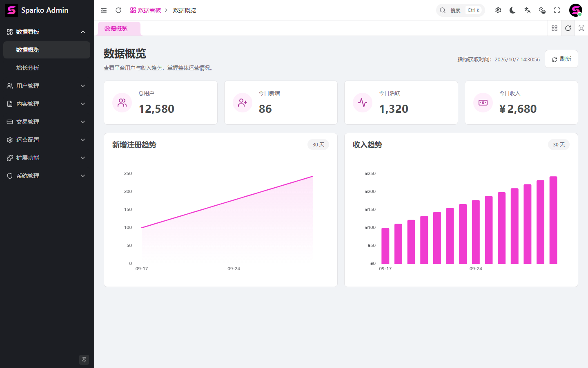Open 数据概览 in the sidebar

pyautogui.click(x=47, y=50)
